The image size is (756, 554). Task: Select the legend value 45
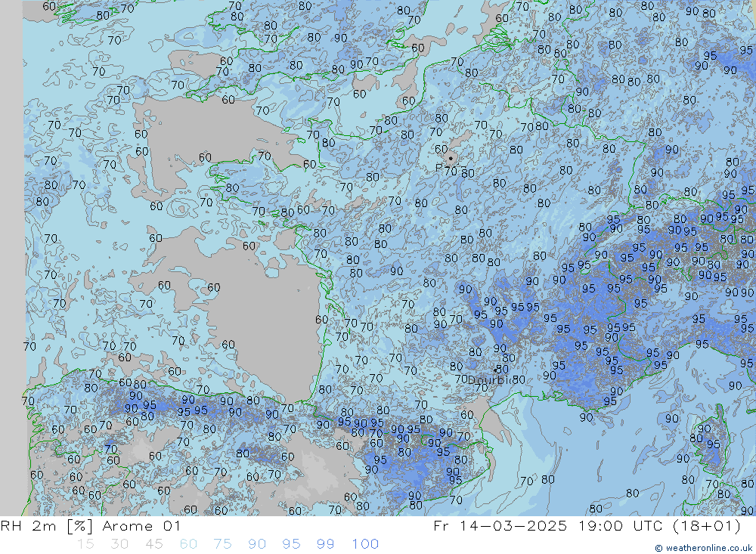(x=153, y=544)
